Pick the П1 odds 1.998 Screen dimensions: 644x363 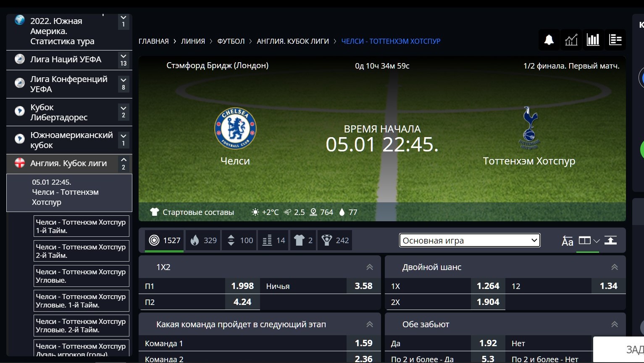pyautogui.click(x=242, y=286)
